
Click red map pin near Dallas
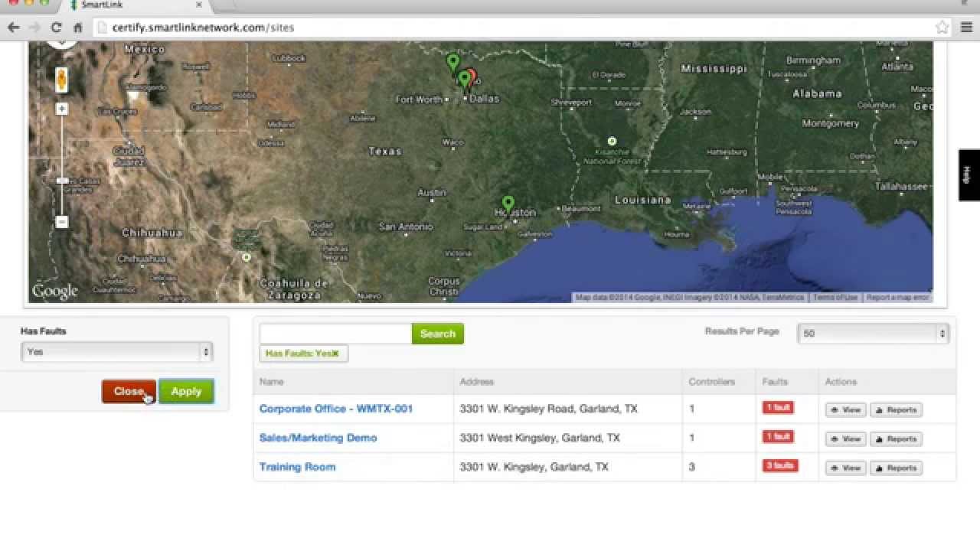coord(472,77)
